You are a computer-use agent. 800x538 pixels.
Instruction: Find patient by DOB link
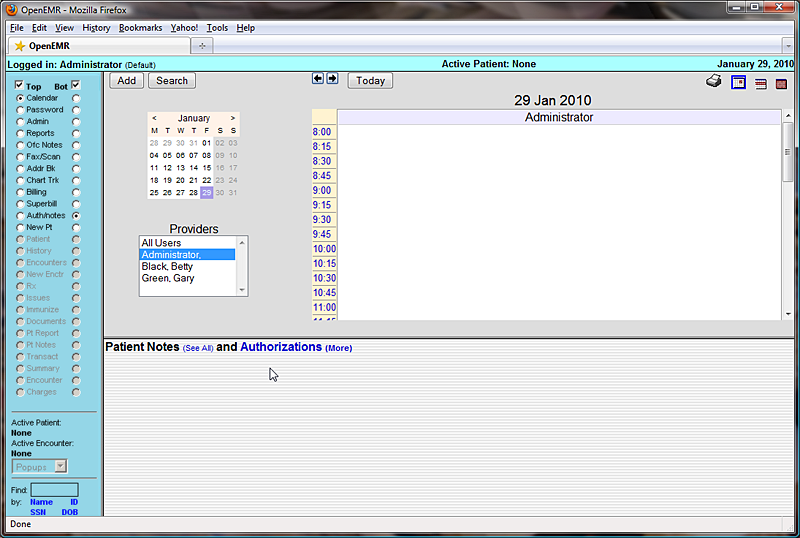(70, 512)
